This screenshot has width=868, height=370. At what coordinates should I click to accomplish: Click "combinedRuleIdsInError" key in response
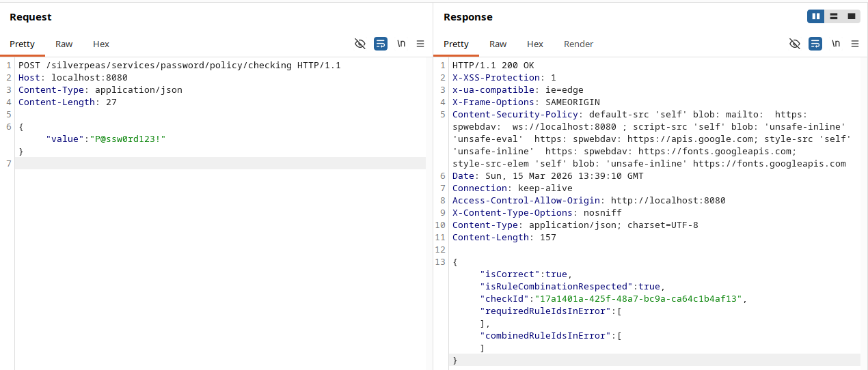click(x=545, y=336)
